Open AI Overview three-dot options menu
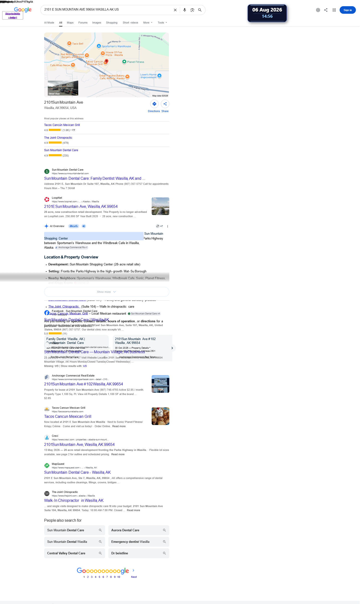364x604 pixels. click(167, 226)
